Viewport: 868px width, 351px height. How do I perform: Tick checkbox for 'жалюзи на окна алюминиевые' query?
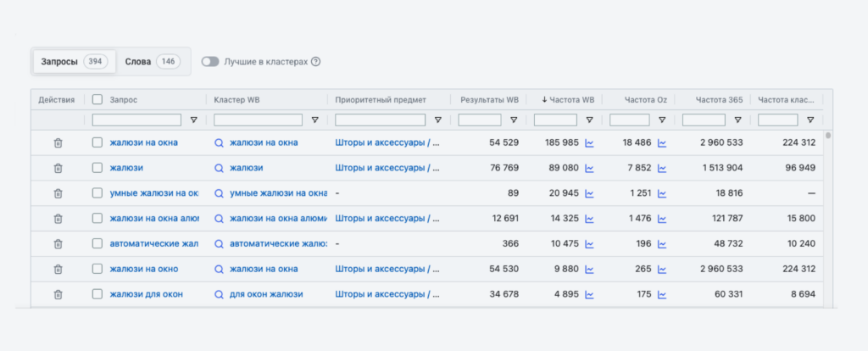(x=97, y=218)
